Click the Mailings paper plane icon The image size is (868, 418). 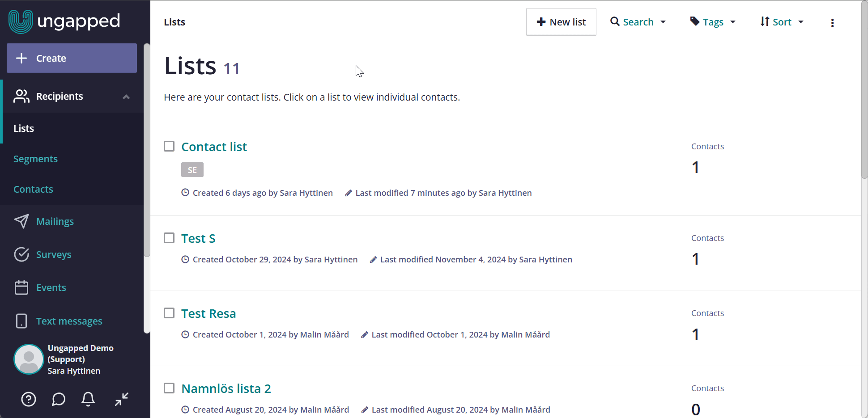(x=21, y=221)
